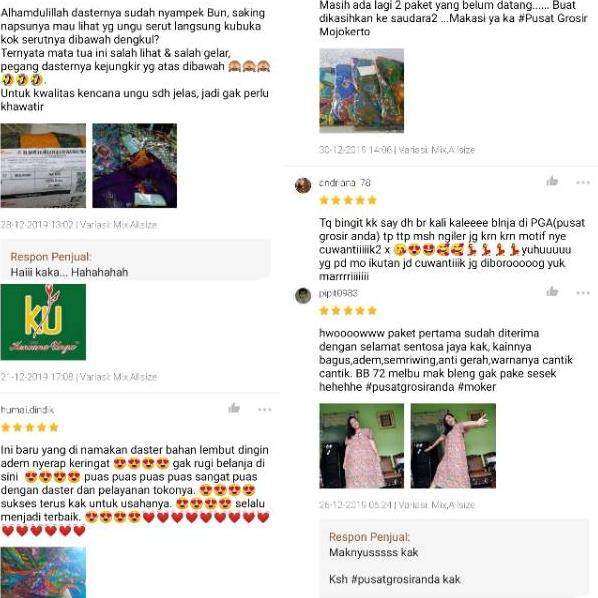Like the review by pipit0983
Viewport: 598px width, 598px height.
coord(552,292)
